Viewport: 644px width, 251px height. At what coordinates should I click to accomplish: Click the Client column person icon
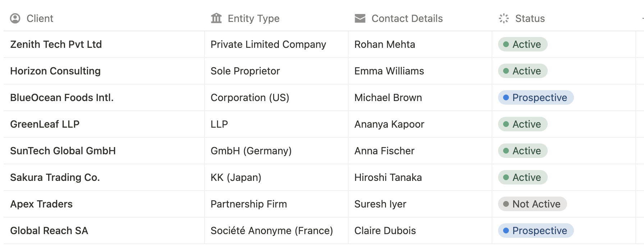point(15,18)
